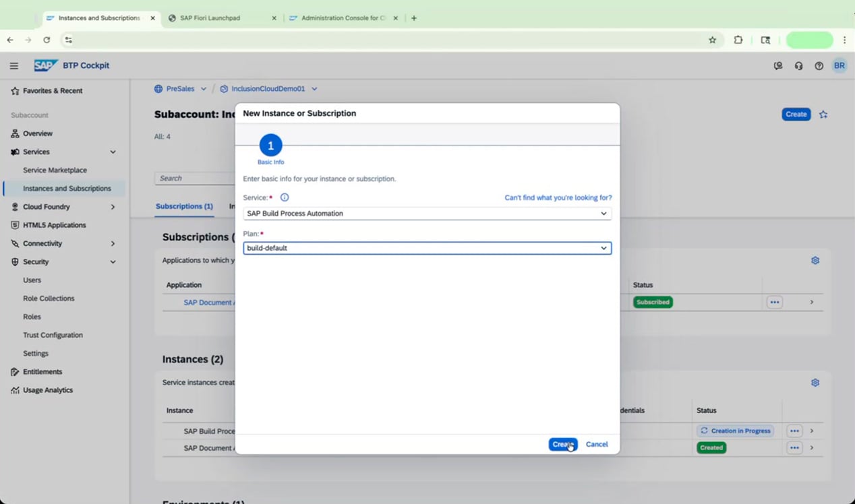The image size is (855, 504).
Task: Open Role Collections in sidebar
Action: click(x=49, y=298)
